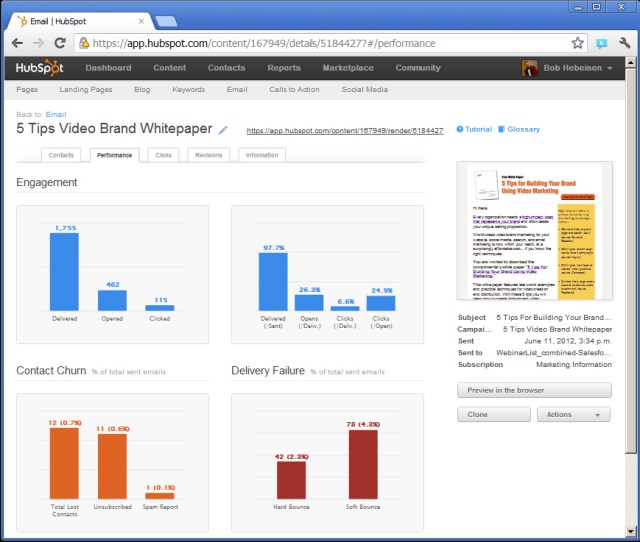Click the pencil edit icon beside email title
640x542 pixels.
[223, 130]
